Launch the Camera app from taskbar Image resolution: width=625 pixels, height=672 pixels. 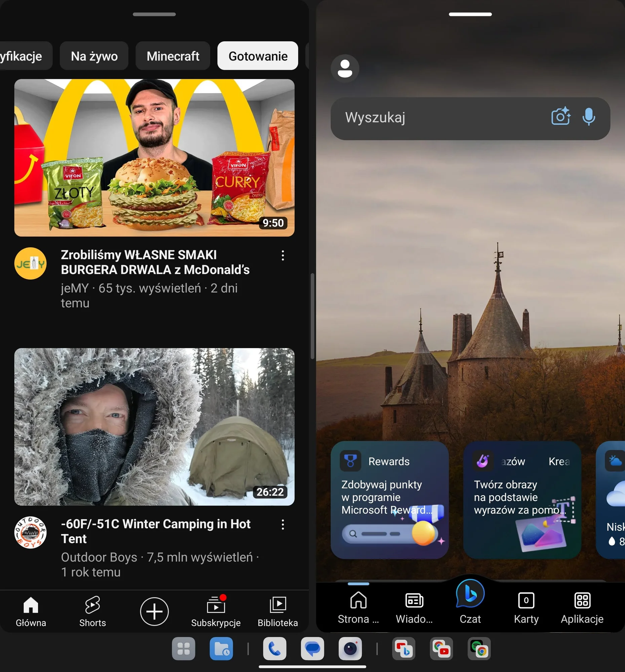(x=350, y=648)
